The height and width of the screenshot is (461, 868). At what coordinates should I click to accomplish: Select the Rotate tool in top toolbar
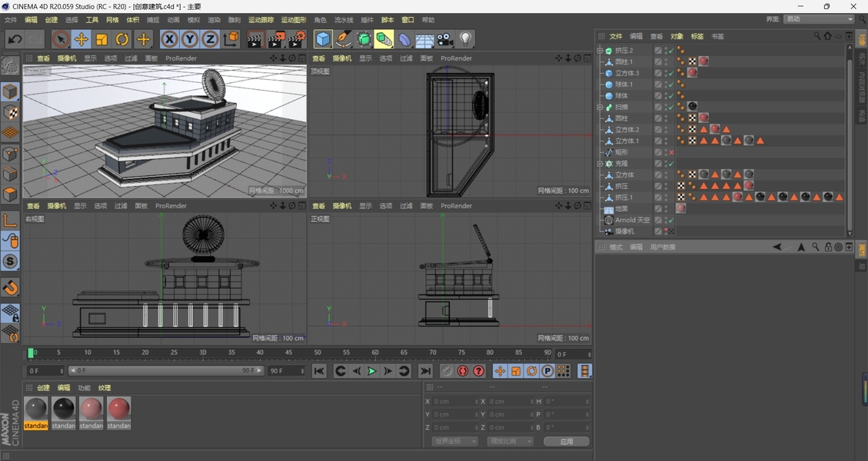coord(122,39)
